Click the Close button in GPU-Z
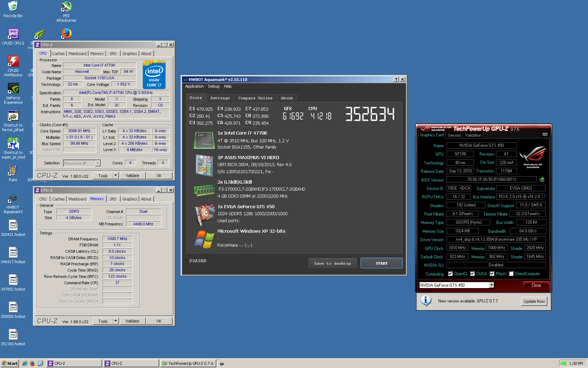The height and width of the screenshot is (368, 588). click(536, 285)
